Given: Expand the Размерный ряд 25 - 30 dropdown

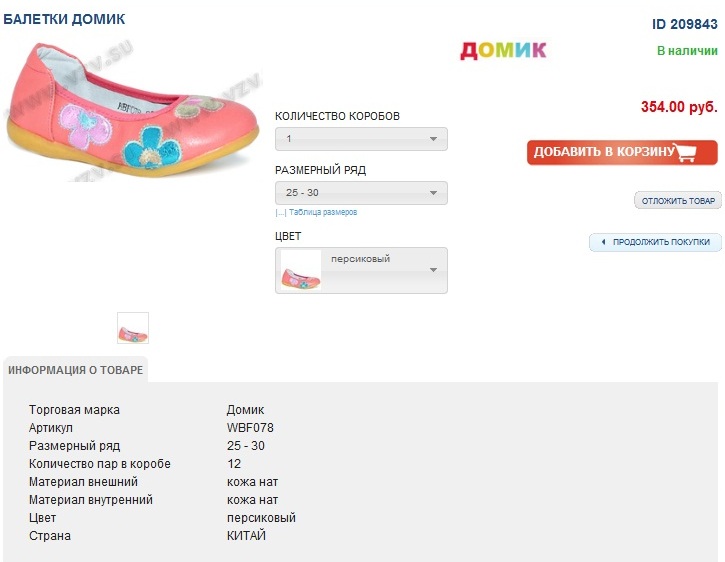Looking at the screenshot, I should 361,193.
